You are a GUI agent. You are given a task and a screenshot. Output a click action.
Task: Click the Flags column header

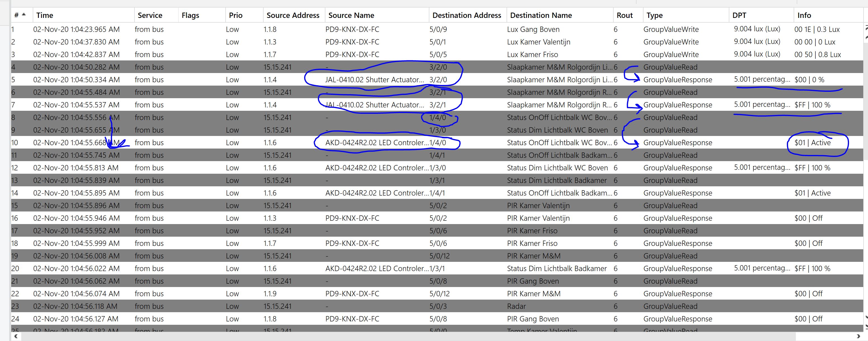click(x=190, y=15)
